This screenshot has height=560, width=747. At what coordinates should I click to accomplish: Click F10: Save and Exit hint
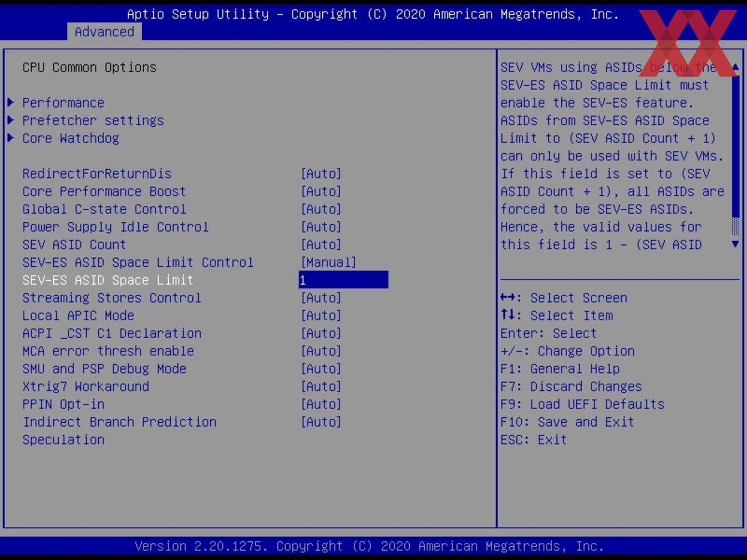567,422
